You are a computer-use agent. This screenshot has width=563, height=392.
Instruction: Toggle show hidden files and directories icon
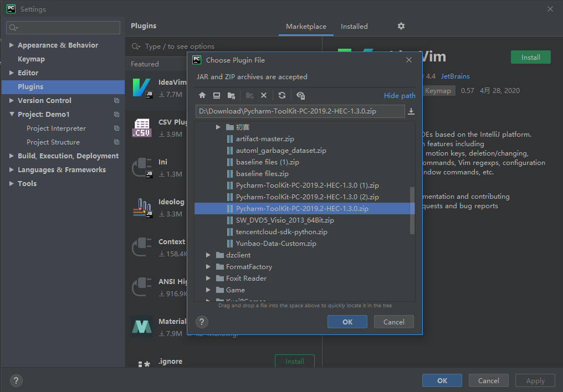[300, 95]
